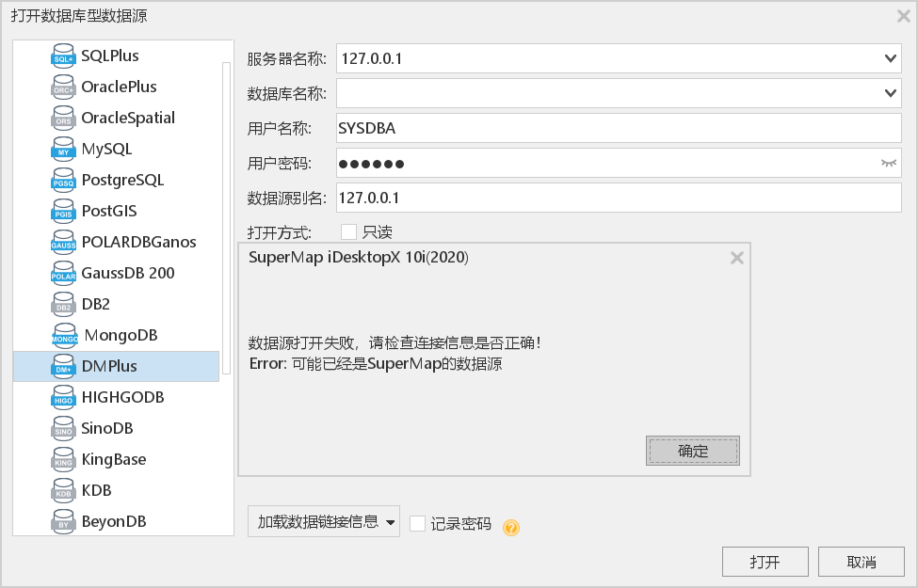Image resolution: width=918 pixels, height=588 pixels.
Task: Select the DB2 database icon
Action: click(63, 304)
